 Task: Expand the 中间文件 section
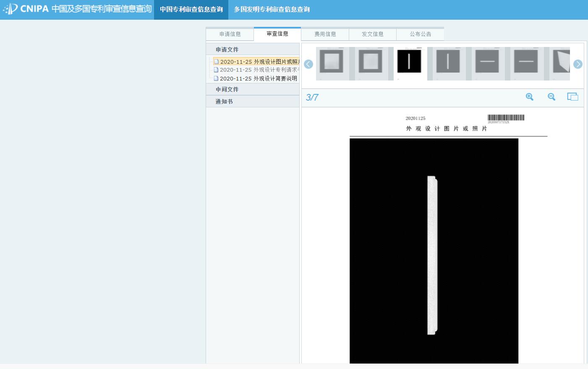click(x=227, y=89)
